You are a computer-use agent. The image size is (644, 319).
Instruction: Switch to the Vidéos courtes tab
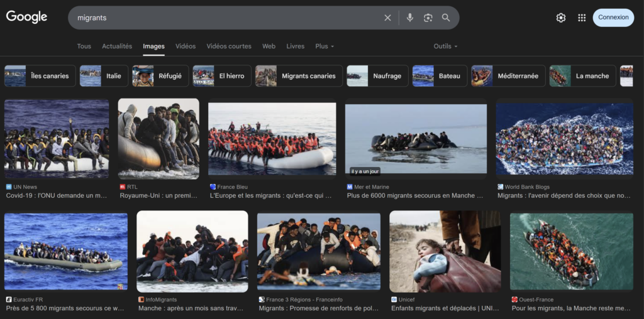point(229,46)
